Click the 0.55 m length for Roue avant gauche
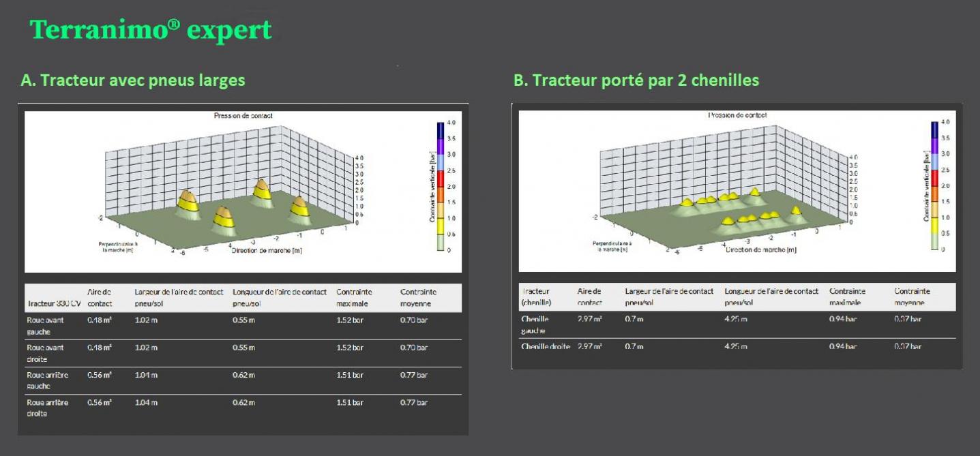 click(x=244, y=320)
